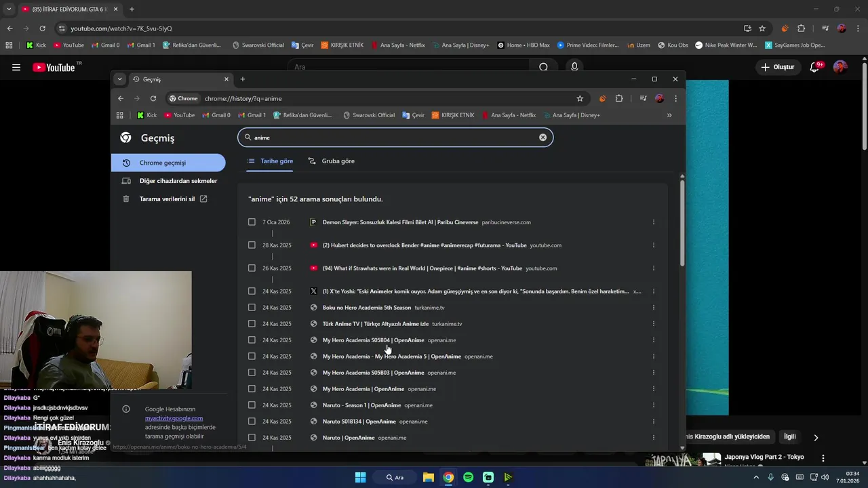Open YouTube hamburger guide menu
This screenshot has height=488, width=868.
pos(16,67)
